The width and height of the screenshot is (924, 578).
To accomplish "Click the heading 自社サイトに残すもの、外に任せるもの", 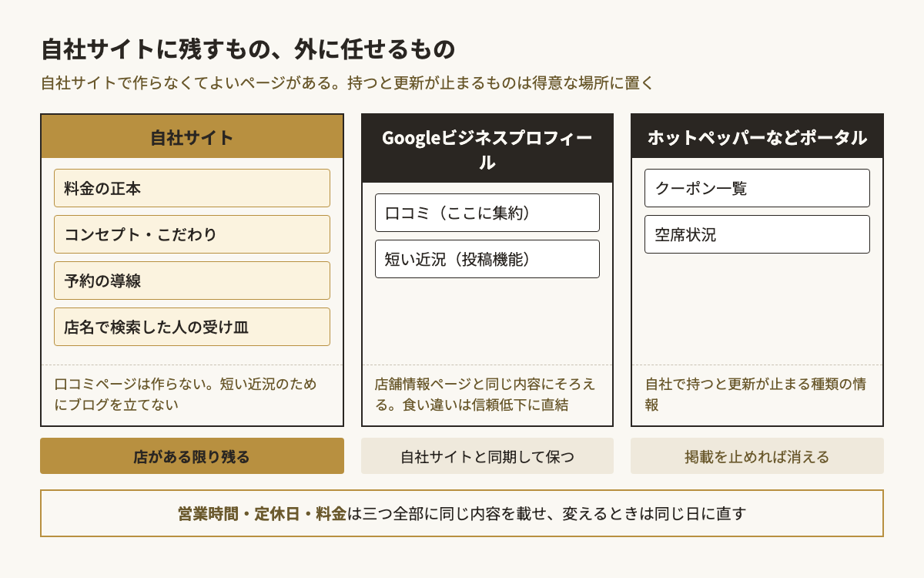I will tap(247, 50).
